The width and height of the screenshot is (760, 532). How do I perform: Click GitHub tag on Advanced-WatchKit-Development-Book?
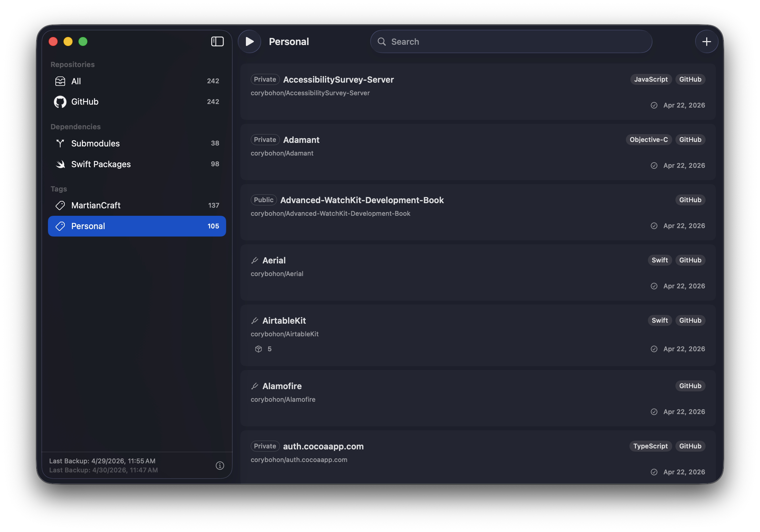[x=690, y=200]
